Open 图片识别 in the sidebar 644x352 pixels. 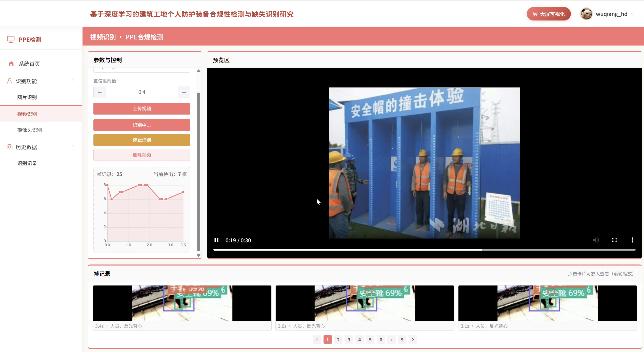[x=41, y=97]
